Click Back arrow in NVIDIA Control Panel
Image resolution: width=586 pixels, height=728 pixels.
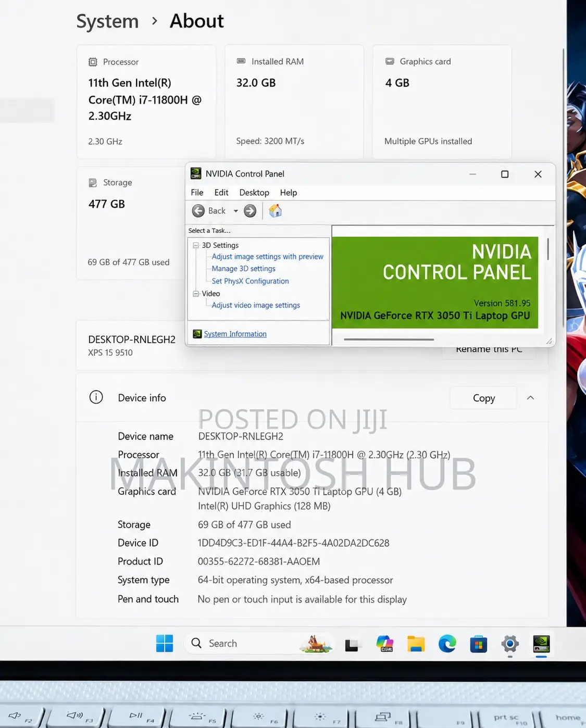point(198,211)
